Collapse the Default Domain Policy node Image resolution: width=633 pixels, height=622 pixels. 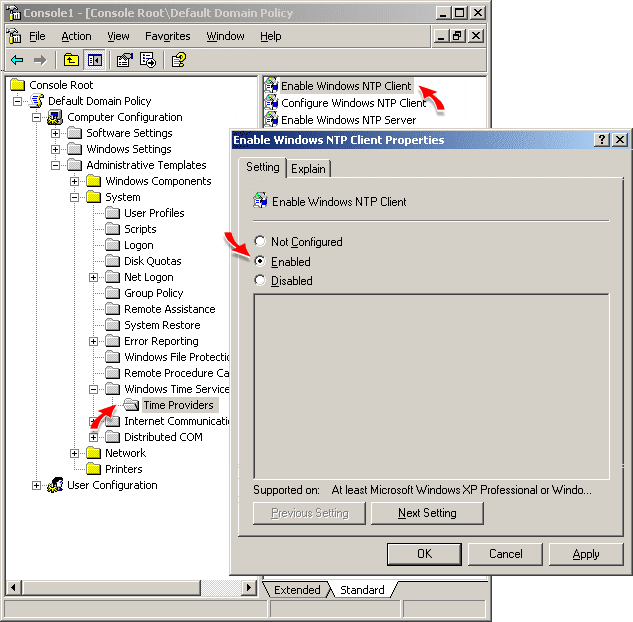(x=17, y=101)
